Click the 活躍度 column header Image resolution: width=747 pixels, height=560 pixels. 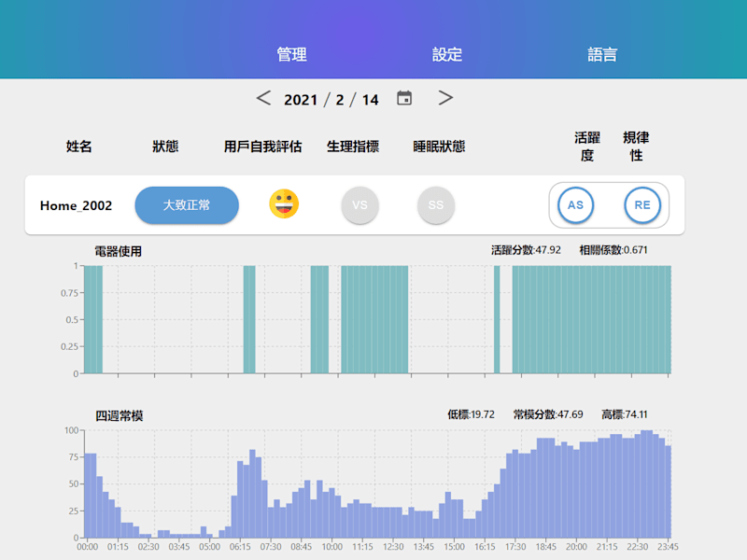(587, 147)
